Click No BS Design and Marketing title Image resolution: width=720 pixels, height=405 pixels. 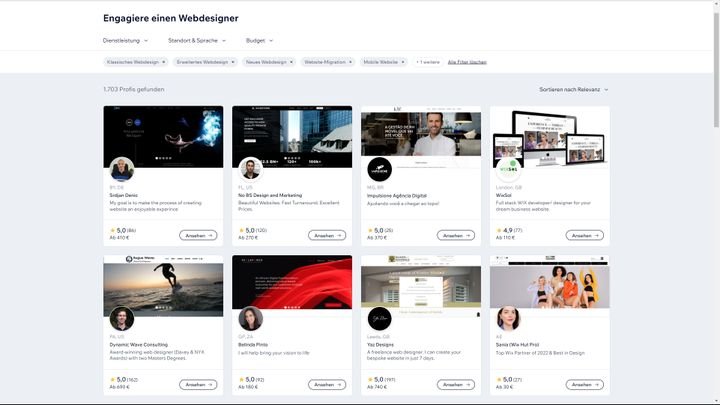[x=270, y=195]
